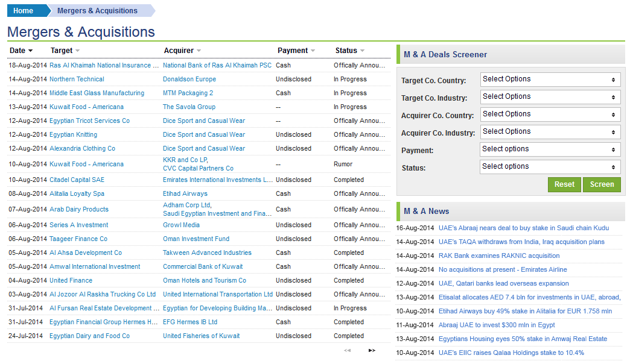Open EFG Hermes IB Ltd link
This screenshot has height=364, width=630.
pyautogui.click(x=190, y=322)
